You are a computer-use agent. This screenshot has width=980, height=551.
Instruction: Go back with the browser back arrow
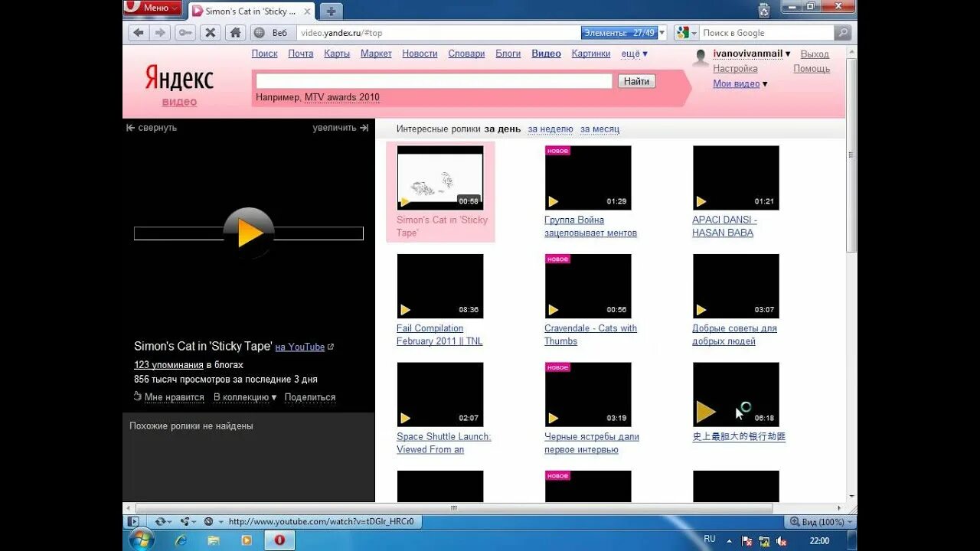click(139, 33)
